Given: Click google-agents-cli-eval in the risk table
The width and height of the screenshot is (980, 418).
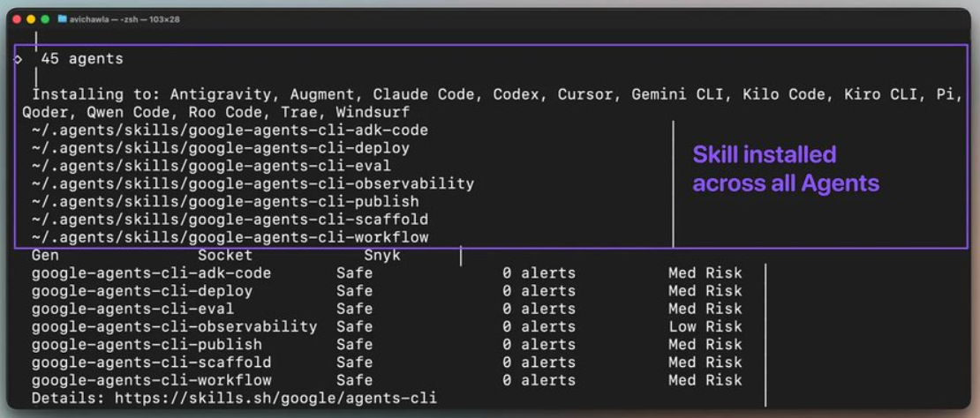Looking at the screenshot, I should [132, 309].
